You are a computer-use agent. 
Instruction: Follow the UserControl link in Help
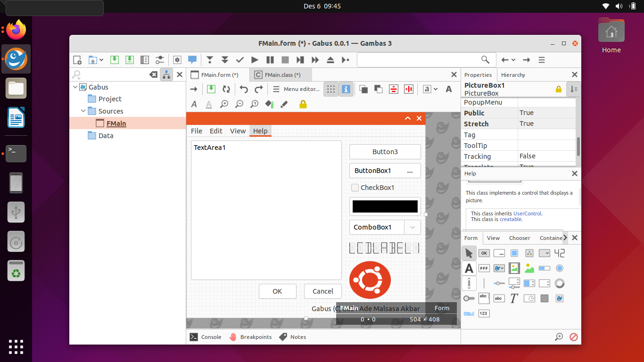coord(527,214)
